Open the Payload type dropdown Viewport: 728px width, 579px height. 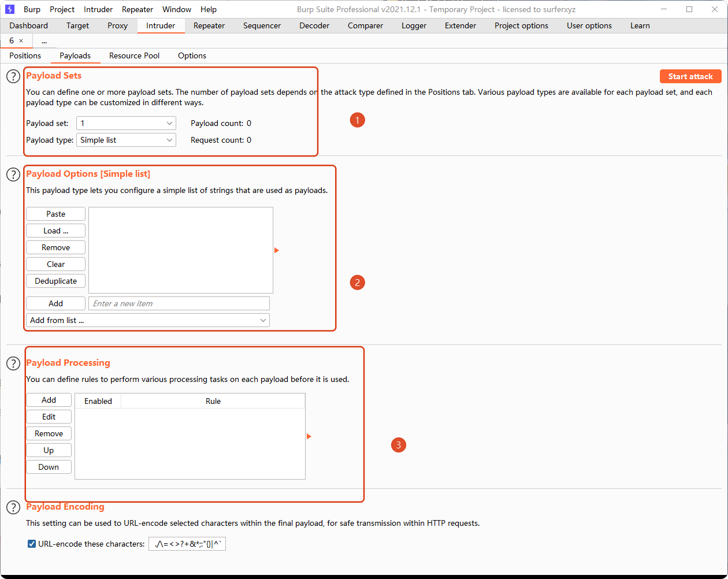coord(126,140)
